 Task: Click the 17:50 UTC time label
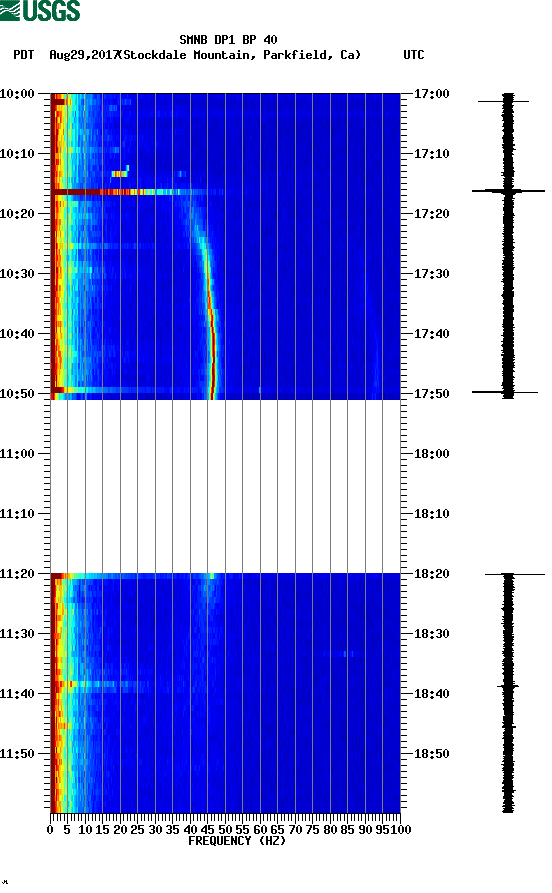(431, 394)
